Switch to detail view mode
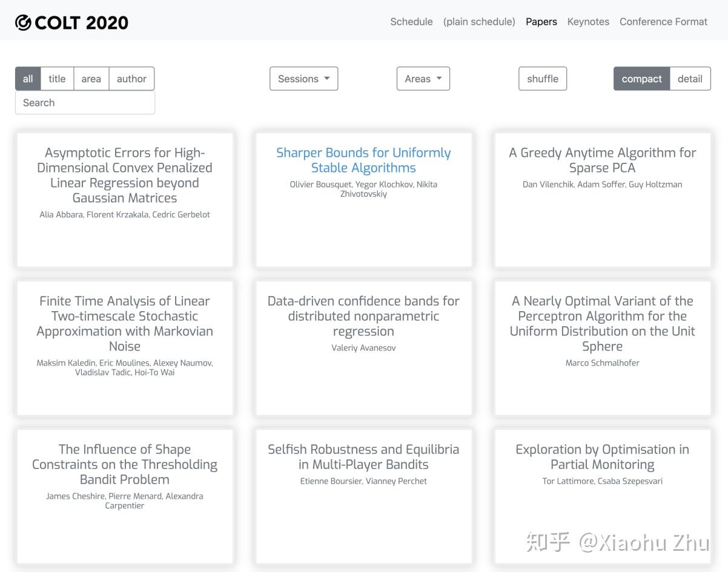 tap(690, 79)
